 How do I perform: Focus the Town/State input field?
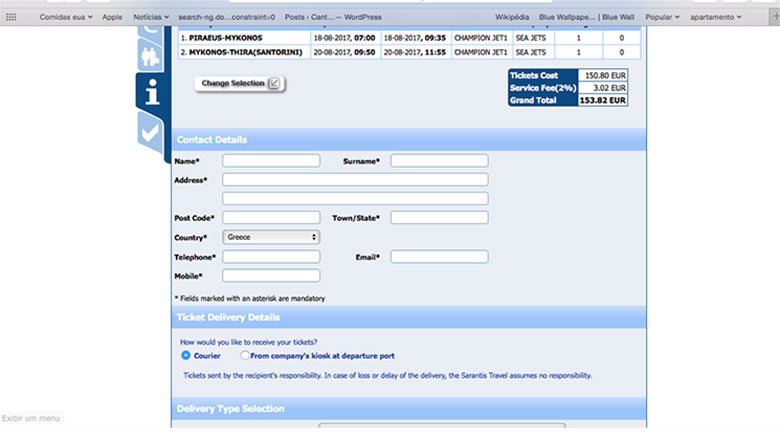(x=439, y=217)
